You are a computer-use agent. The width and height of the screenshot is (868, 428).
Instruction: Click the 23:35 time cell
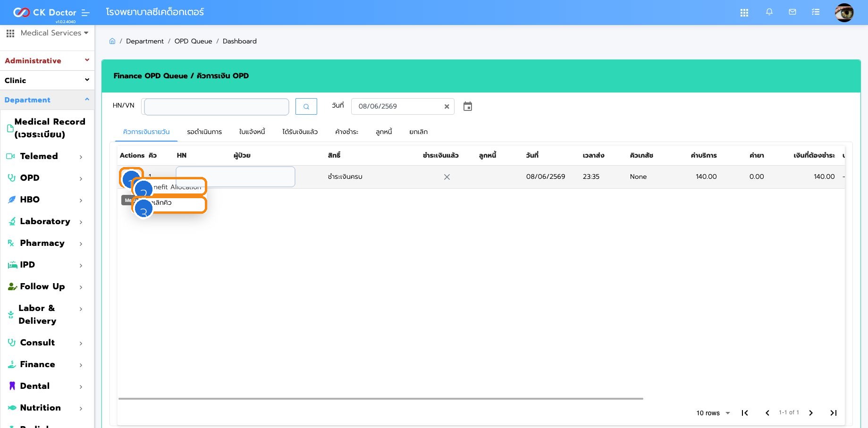[x=591, y=176]
